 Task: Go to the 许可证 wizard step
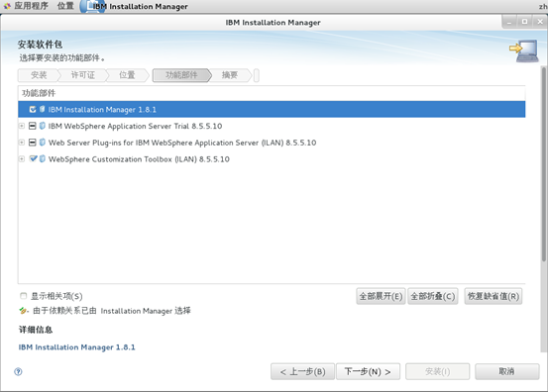[83, 75]
